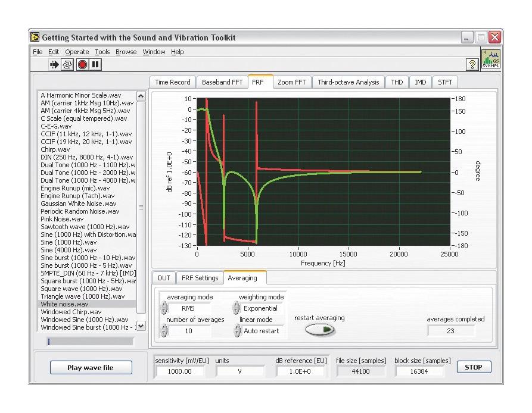Switch to the Zoom FFT tab

[292, 82]
